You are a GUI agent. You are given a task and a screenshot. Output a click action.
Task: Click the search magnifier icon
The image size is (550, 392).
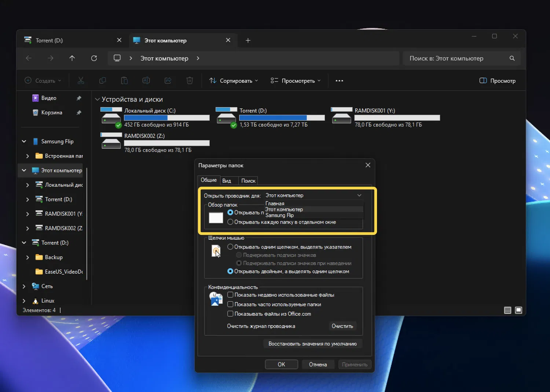tap(512, 58)
